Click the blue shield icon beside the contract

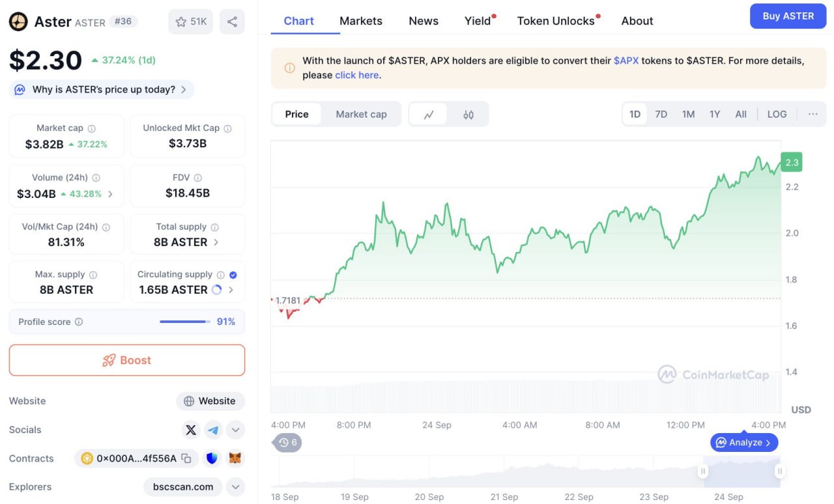click(212, 458)
